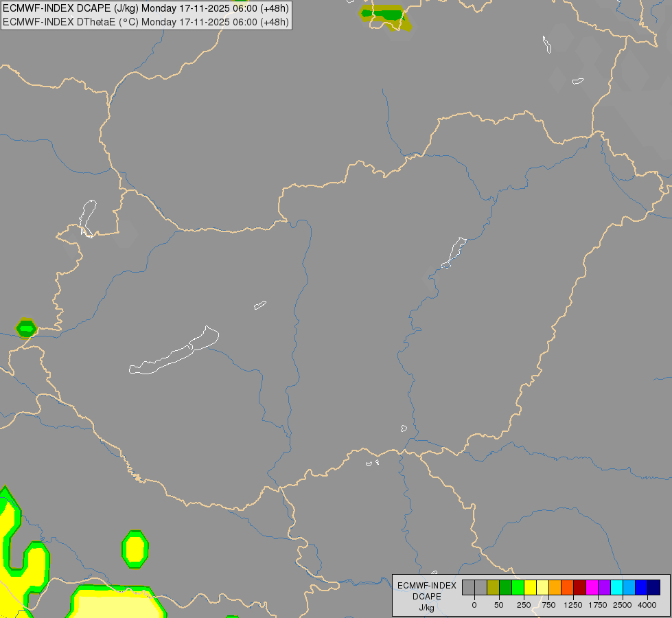The image size is (672, 618).
Task: Click the large Lake Balaton outline
Action: tap(174, 350)
